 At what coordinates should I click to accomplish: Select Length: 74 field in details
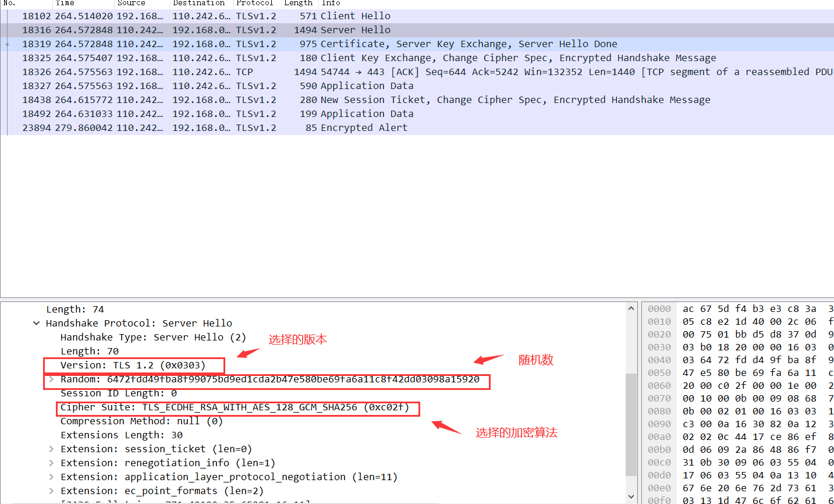coord(75,310)
